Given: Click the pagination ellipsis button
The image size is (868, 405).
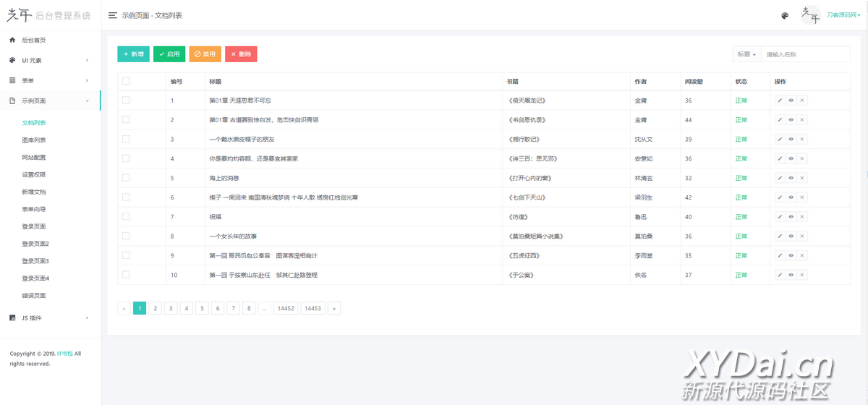Looking at the screenshot, I should pos(265,308).
